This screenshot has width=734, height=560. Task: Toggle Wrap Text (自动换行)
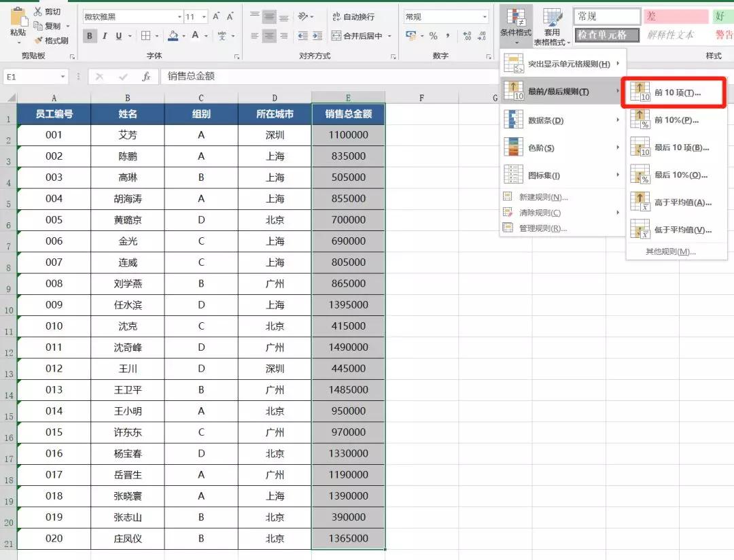(x=353, y=16)
